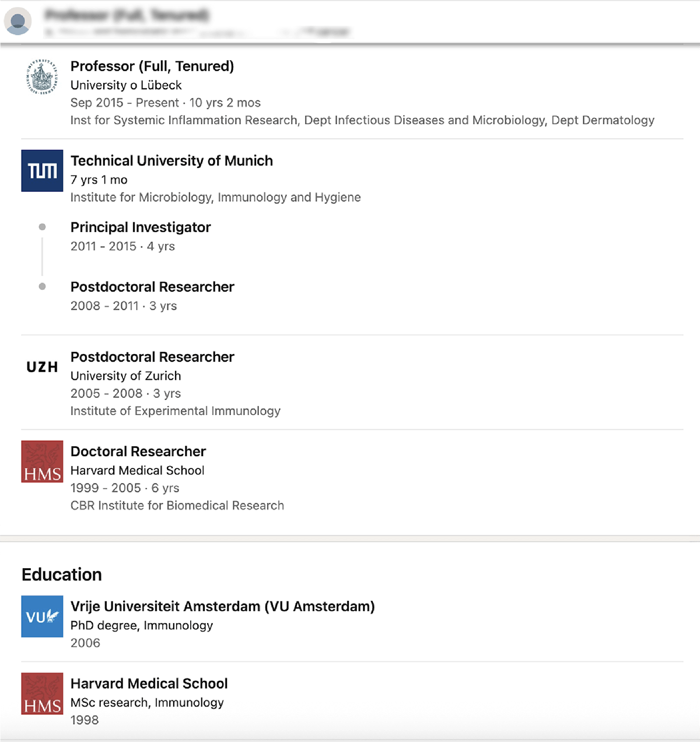Open the VU Amsterdam logo
Image resolution: width=700 pixels, height=742 pixels.
pyautogui.click(x=42, y=616)
